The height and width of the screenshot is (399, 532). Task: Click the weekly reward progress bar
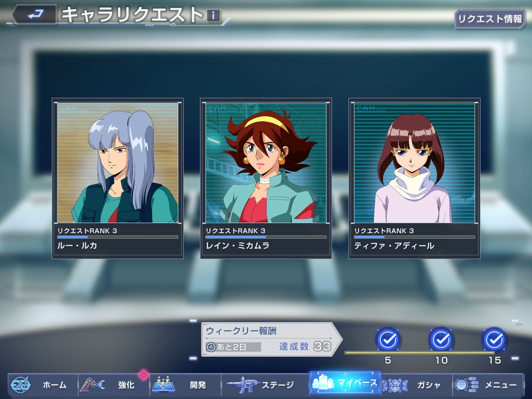coord(419,353)
